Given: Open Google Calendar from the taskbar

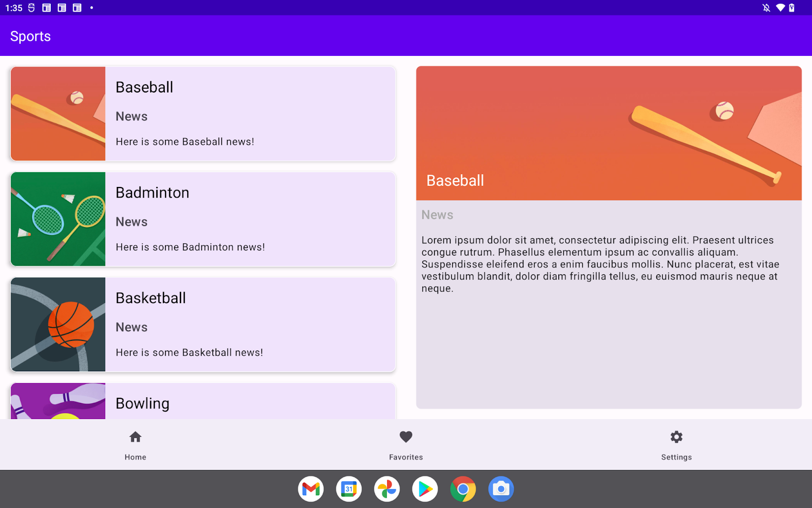Looking at the screenshot, I should click(x=349, y=489).
